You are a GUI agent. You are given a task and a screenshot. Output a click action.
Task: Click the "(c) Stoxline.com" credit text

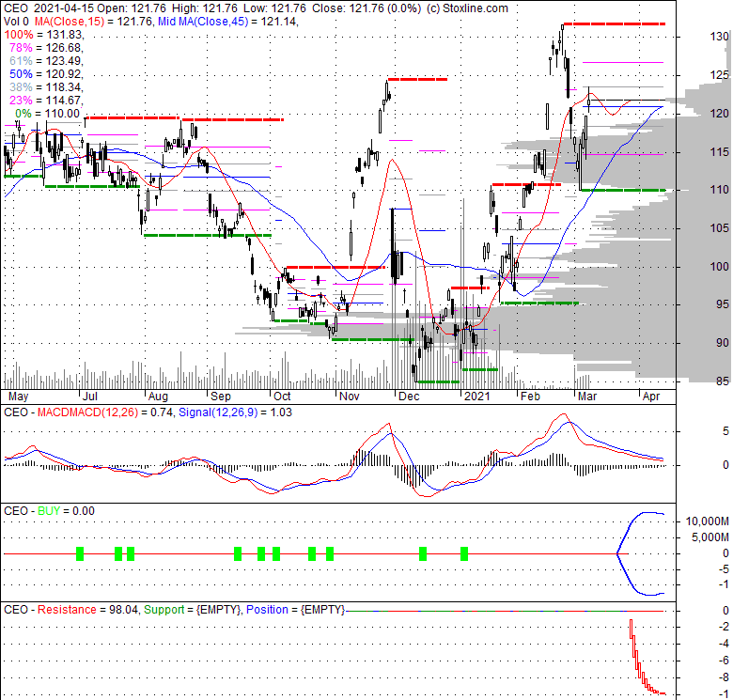(x=467, y=8)
